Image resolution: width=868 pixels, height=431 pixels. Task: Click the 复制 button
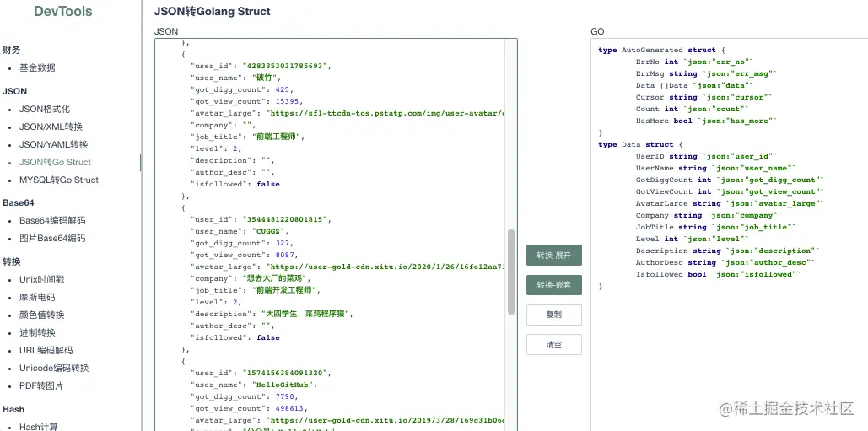pyautogui.click(x=554, y=315)
